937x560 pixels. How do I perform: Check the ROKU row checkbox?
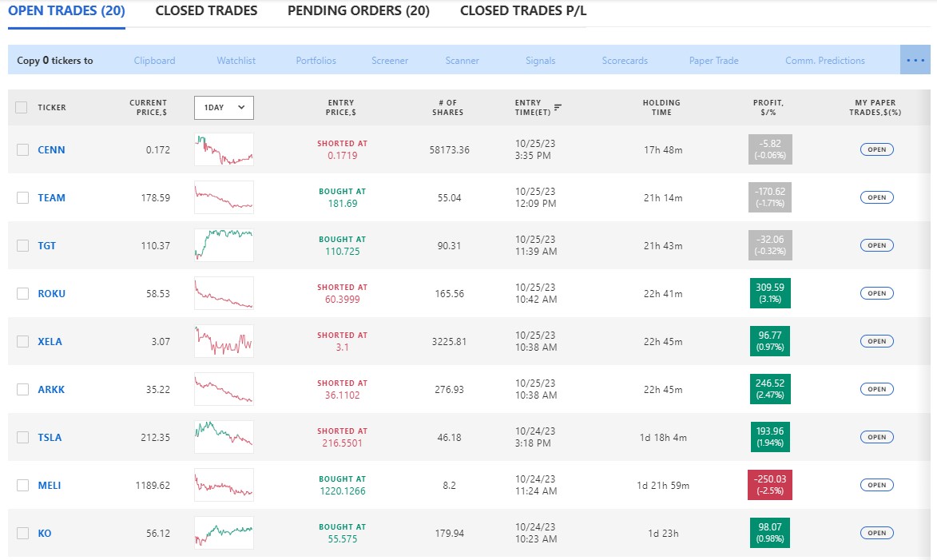[22, 293]
